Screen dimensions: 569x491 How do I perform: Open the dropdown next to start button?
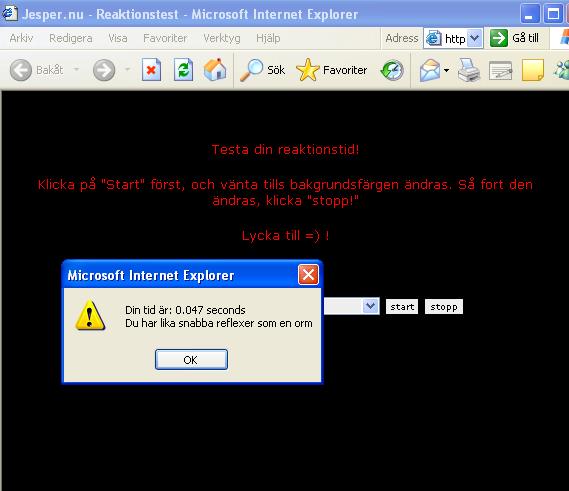click(371, 306)
